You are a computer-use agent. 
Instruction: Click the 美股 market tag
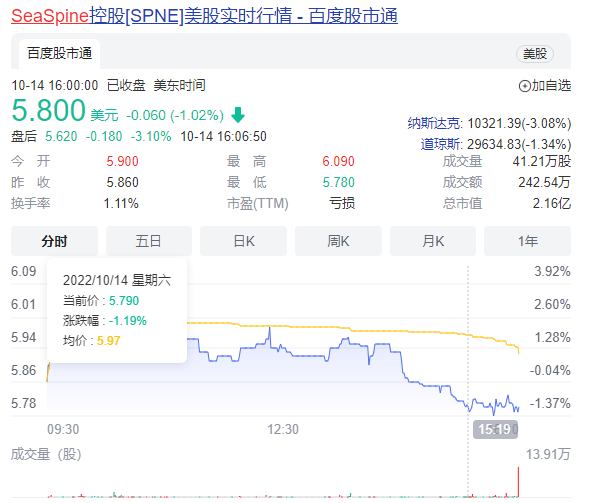click(535, 54)
